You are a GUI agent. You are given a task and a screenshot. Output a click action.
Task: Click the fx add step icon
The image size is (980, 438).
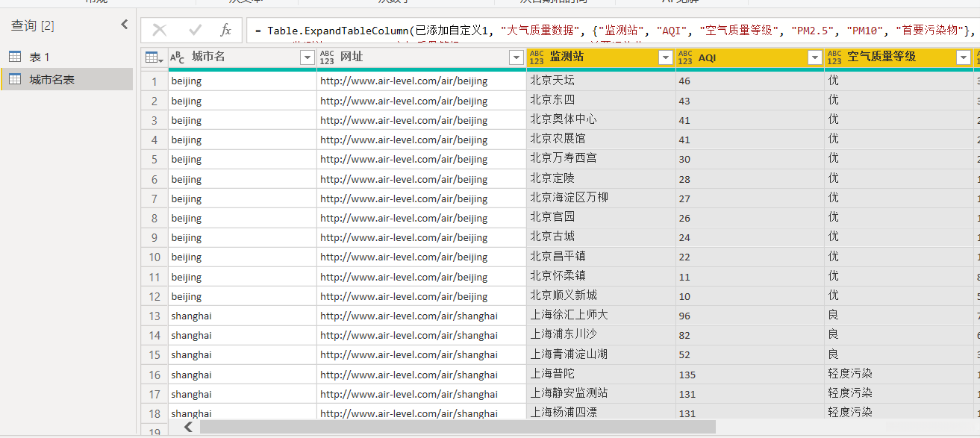coord(226,30)
